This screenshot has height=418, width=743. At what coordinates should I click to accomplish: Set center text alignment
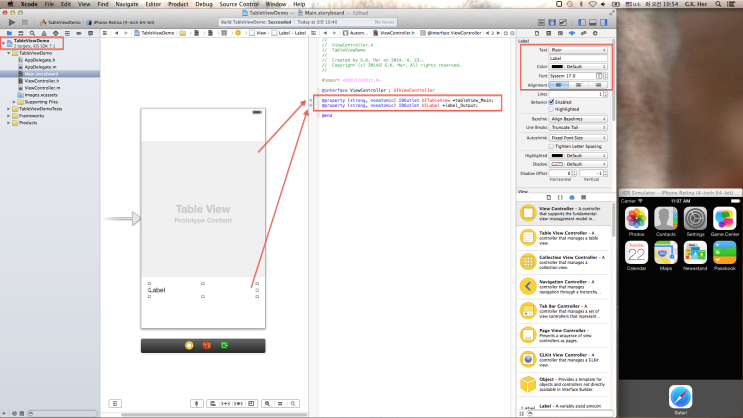(x=578, y=85)
